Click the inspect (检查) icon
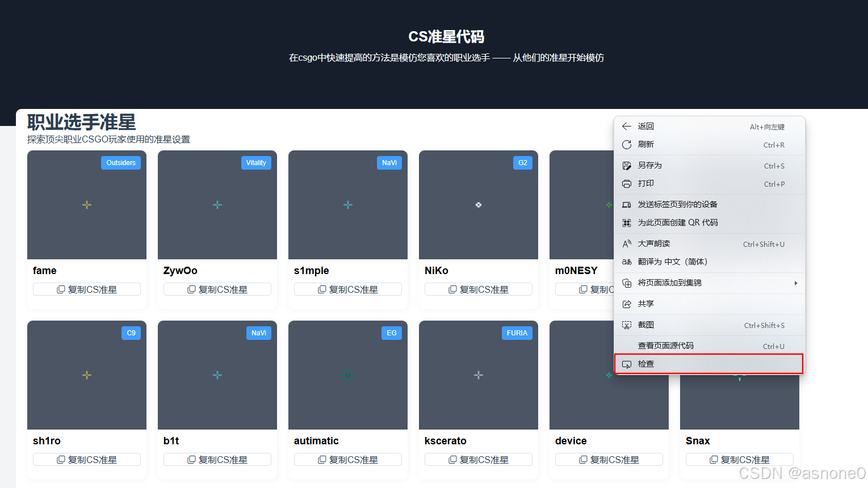The height and width of the screenshot is (488, 868). (627, 364)
